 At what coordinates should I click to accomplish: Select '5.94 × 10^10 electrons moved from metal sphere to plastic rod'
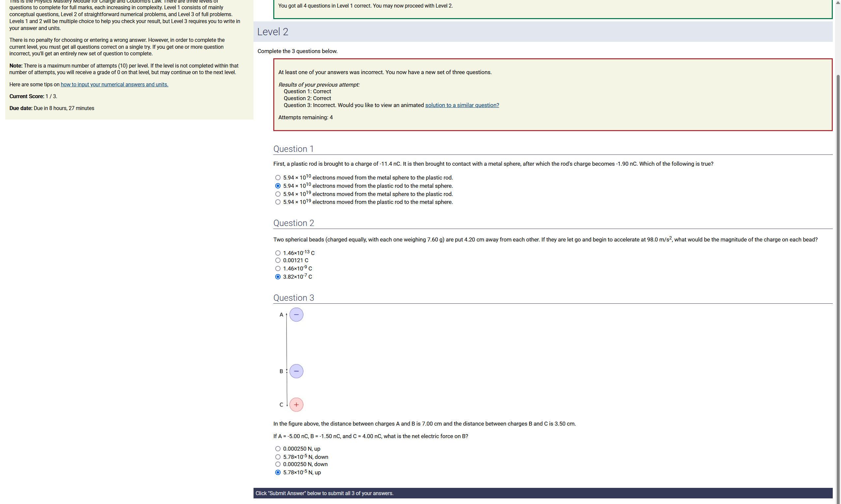pos(278,178)
